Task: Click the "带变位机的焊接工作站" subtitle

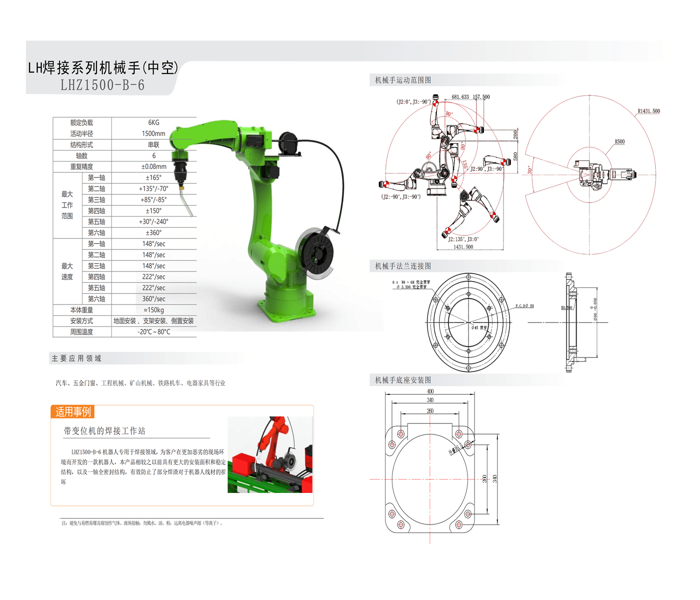Action: point(104,431)
